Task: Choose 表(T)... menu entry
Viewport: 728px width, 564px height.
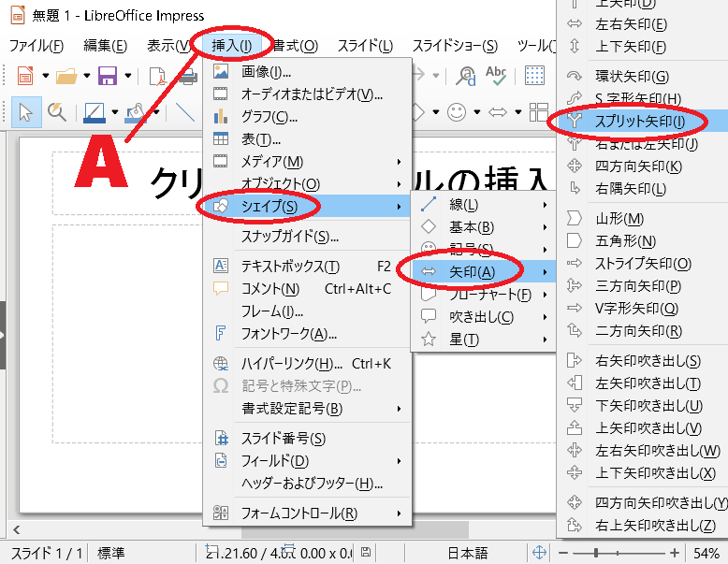Action: pyautogui.click(x=307, y=138)
